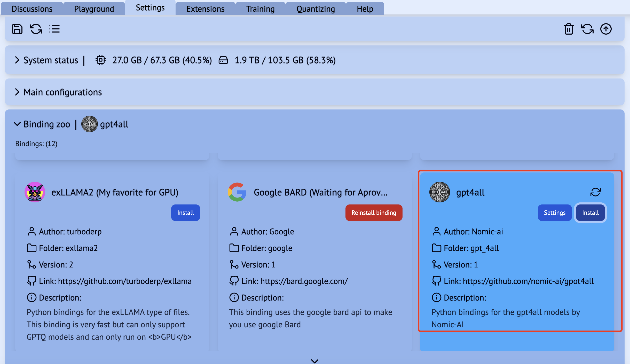630x364 pixels.
Task: Click the exLLAMA2 binding avatar image
Action: tap(35, 192)
